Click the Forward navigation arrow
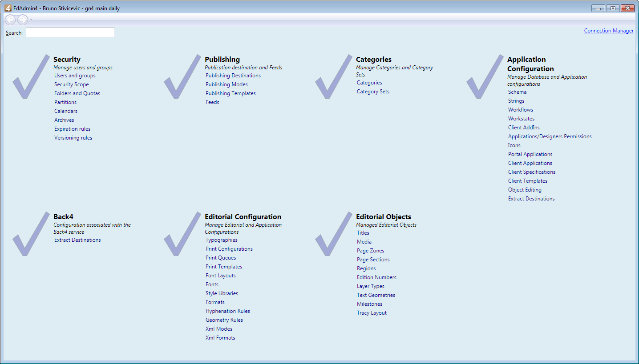The height and width of the screenshot is (364, 639). pyautogui.click(x=23, y=20)
